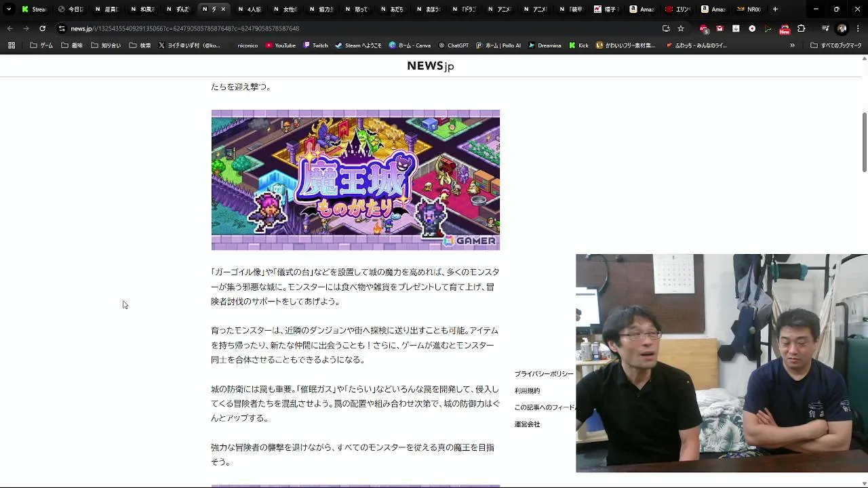Switch to the 怒って tab
868x488 pixels.
pyautogui.click(x=357, y=9)
